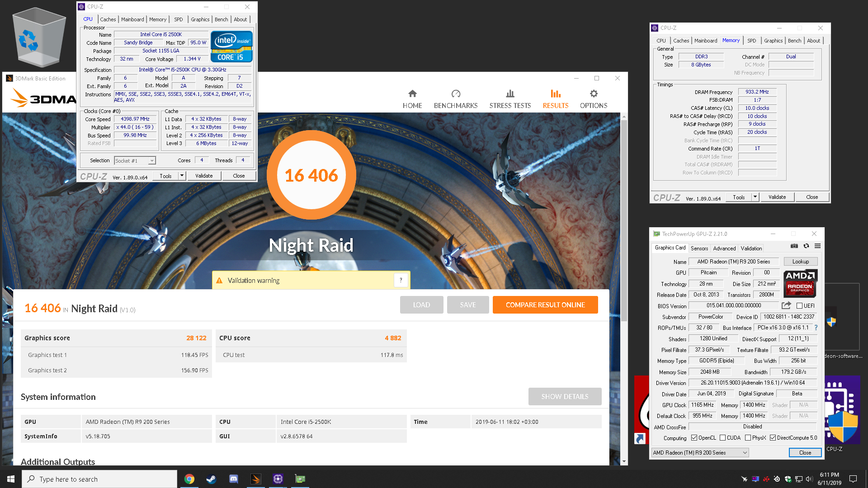Click the MSI Afterburner airplane tray icon
The image size is (868, 488).
[744, 479]
